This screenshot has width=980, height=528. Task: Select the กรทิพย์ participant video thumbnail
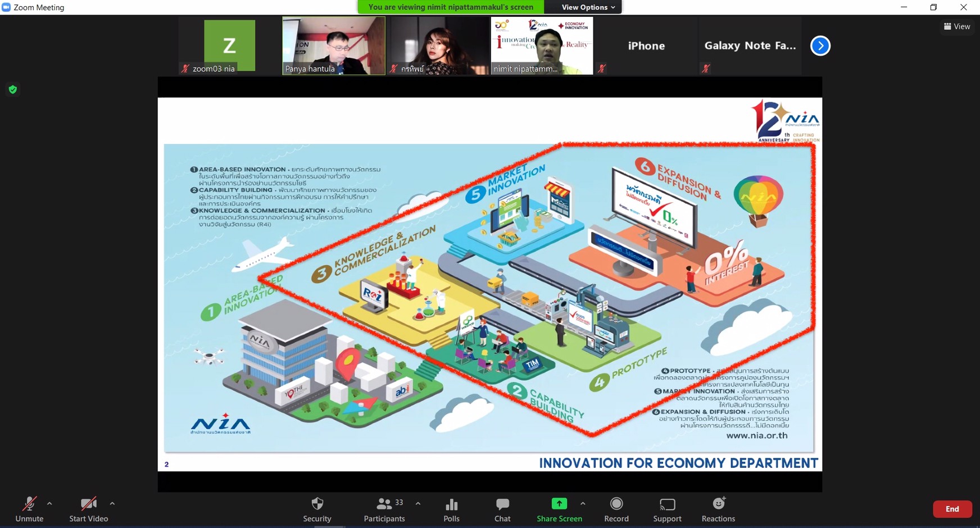(x=438, y=45)
